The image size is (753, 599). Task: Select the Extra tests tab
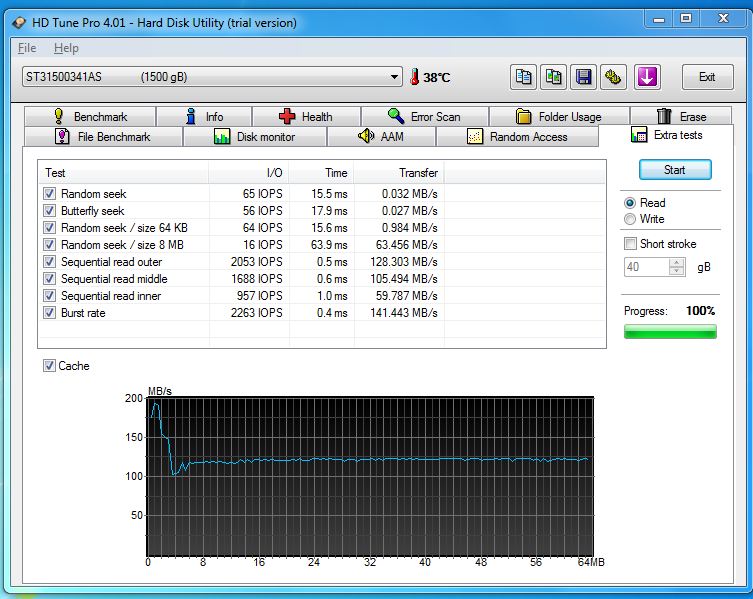point(667,135)
